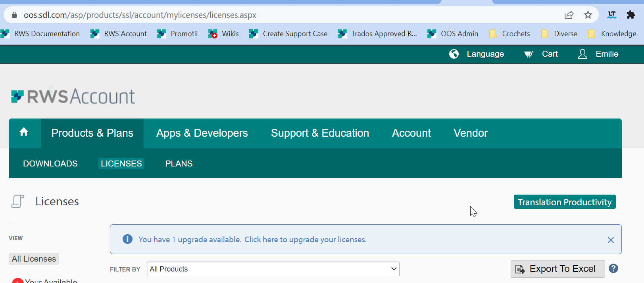Dismiss the upgrade notice with X

(611, 240)
